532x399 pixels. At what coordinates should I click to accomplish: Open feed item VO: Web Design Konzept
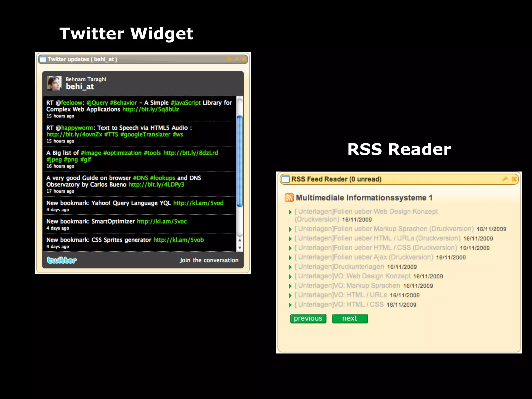click(353, 276)
